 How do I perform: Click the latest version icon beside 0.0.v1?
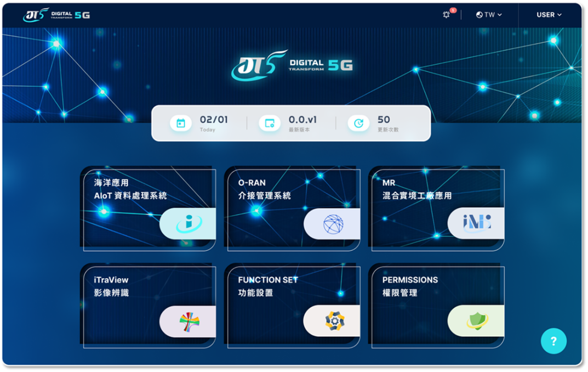click(270, 123)
